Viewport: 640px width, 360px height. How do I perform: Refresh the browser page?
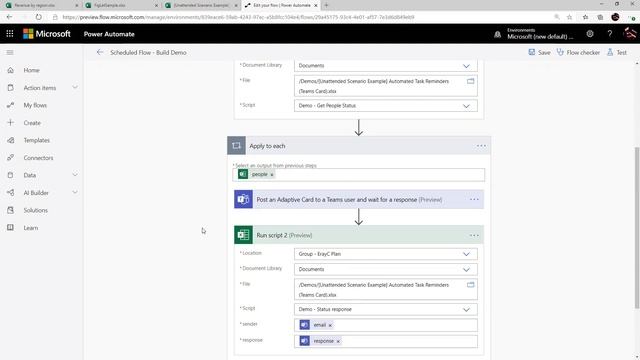pyautogui.click(x=38, y=17)
